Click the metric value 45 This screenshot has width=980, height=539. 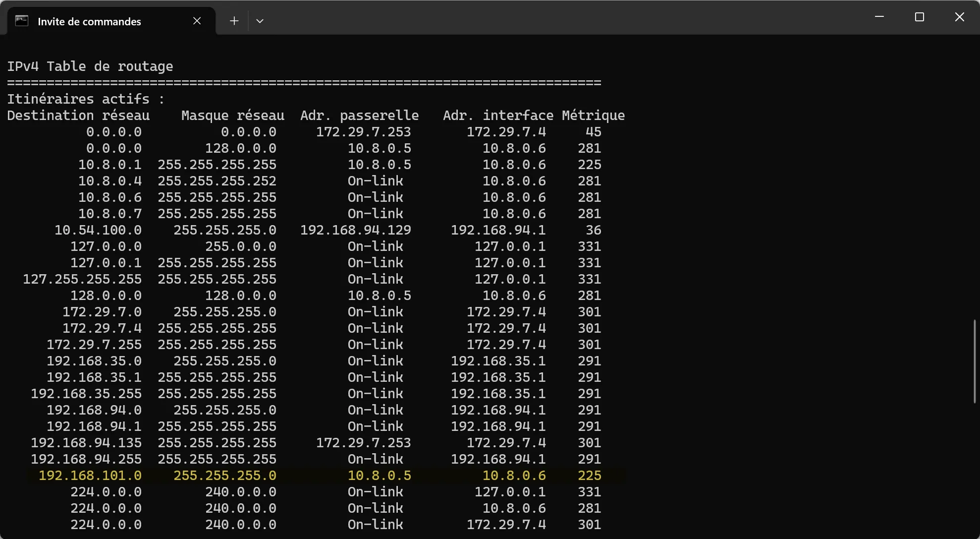[x=593, y=132]
